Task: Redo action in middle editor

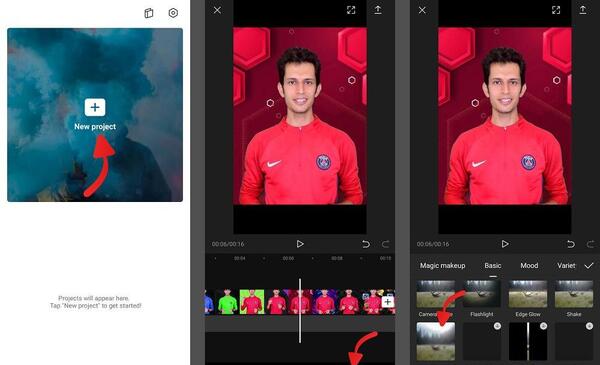Action: point(386,244)
